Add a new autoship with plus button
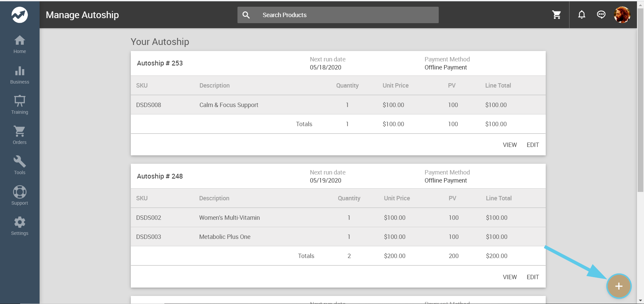Viewport: 644px width, 304px height. 619,286
